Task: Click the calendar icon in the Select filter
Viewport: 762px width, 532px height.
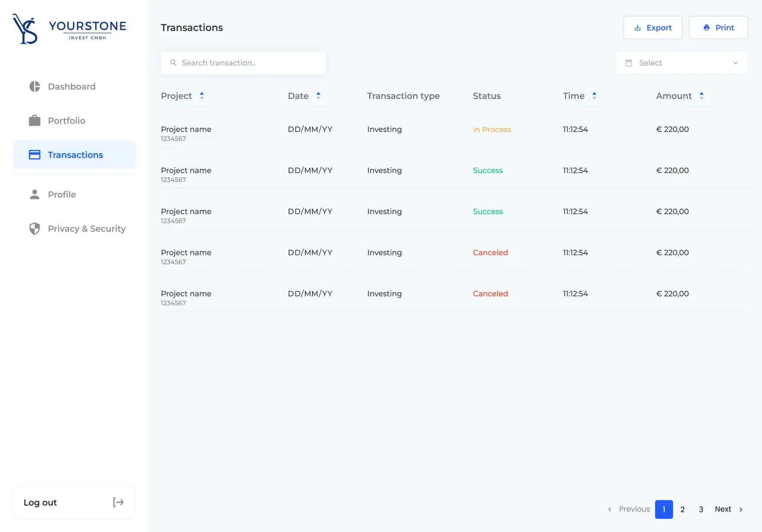Action: pos(628,63)
